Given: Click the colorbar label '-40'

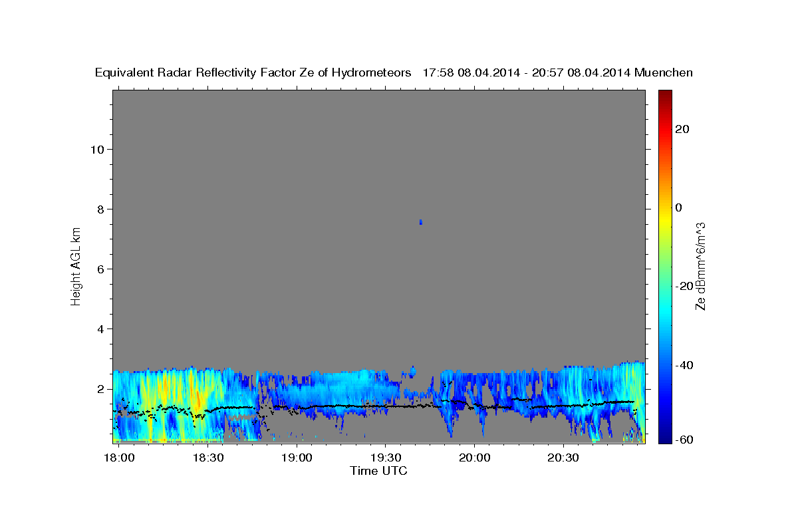Looking at the screenshot, I should (684, 365).
